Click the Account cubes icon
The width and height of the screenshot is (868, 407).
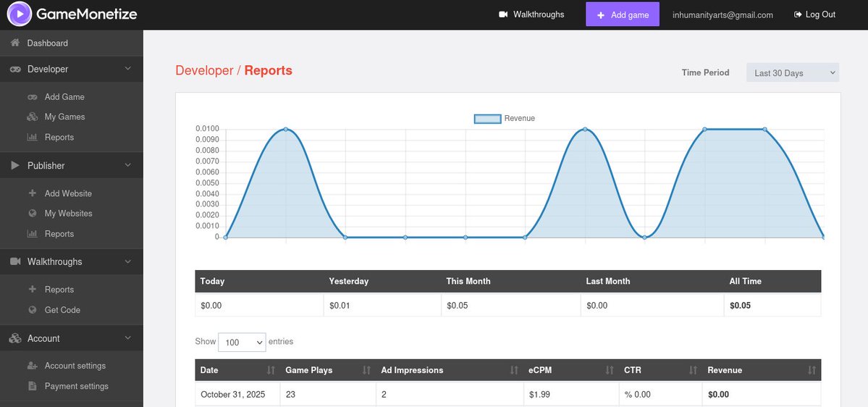click(x=15, y=338)
